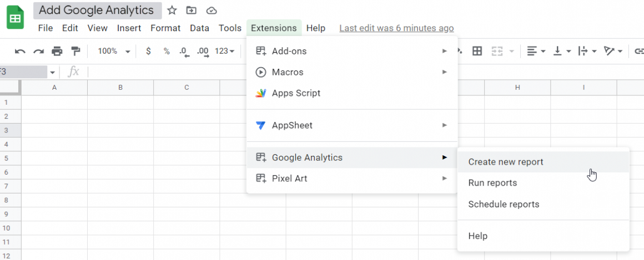The image size is (644, 260).
Task: Open the Edit menu
Action: pyautogui.click(x=71, y=28)
